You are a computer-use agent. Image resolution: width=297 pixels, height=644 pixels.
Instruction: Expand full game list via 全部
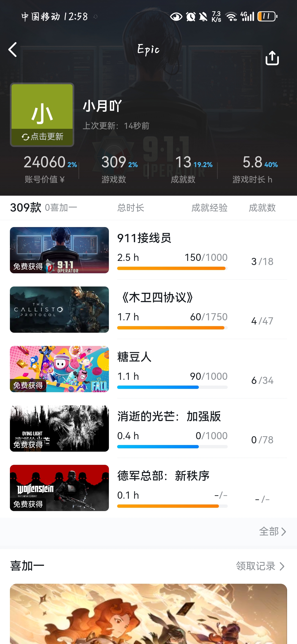click(x=272, y=531)
